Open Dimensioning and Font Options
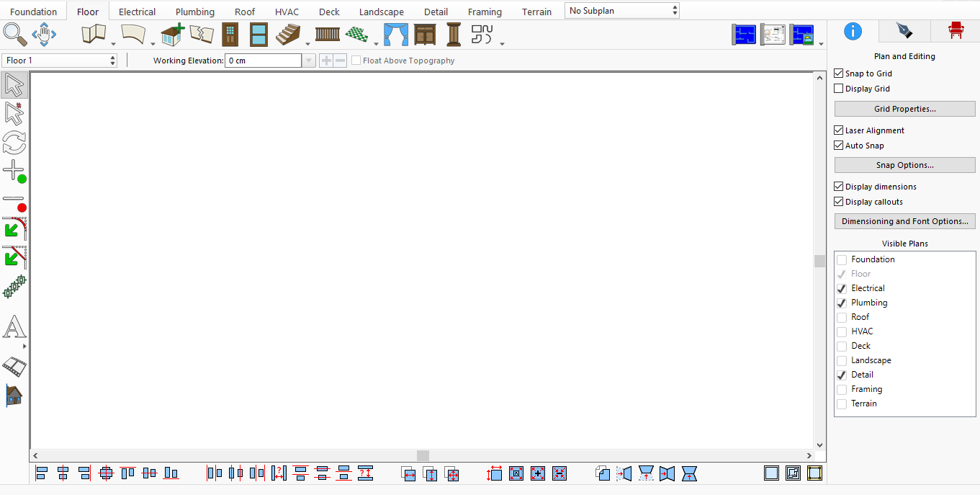The image size is (980, 495). click(x=905, y=221)
